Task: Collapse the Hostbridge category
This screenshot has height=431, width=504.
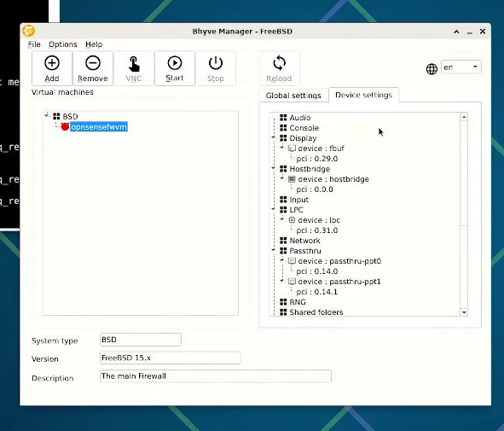Action: (x=273, y=168)
